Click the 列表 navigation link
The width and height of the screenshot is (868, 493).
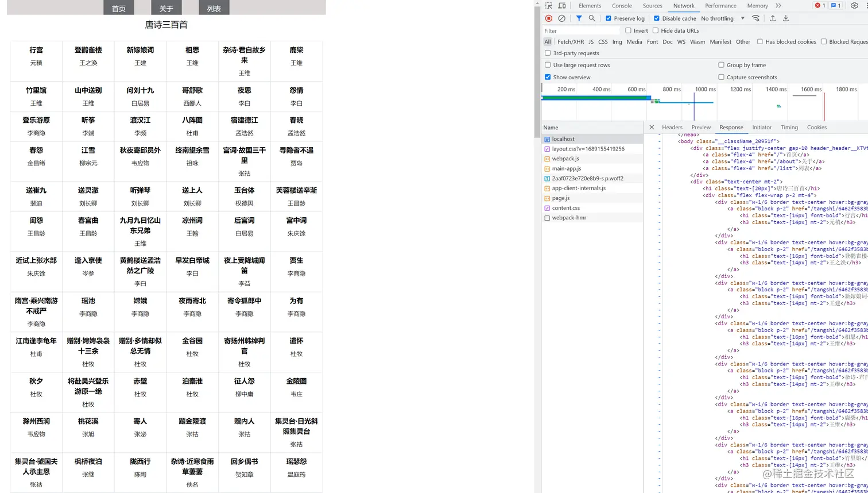coord(214,8)
